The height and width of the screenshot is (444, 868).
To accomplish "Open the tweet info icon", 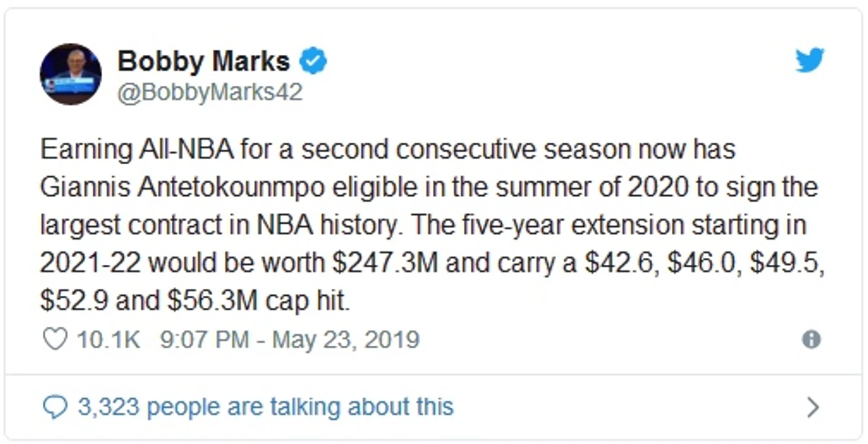I will pos(811,340).
